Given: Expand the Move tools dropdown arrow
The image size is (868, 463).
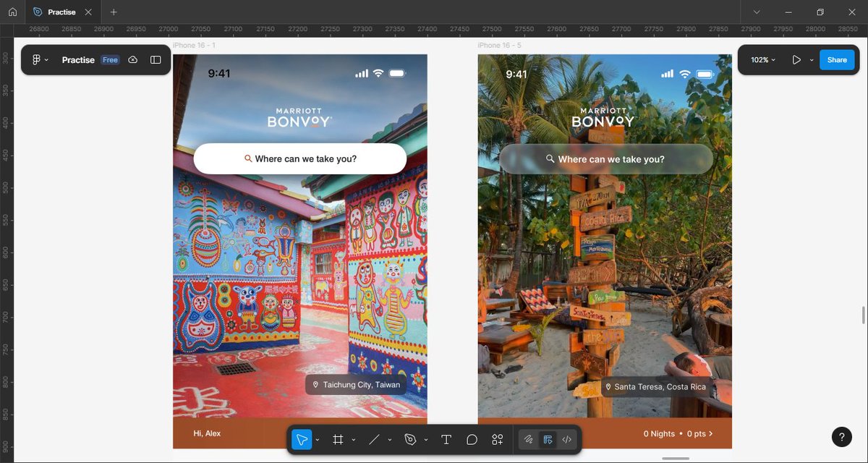Looking at the screenshot, I should coord(318,440).
